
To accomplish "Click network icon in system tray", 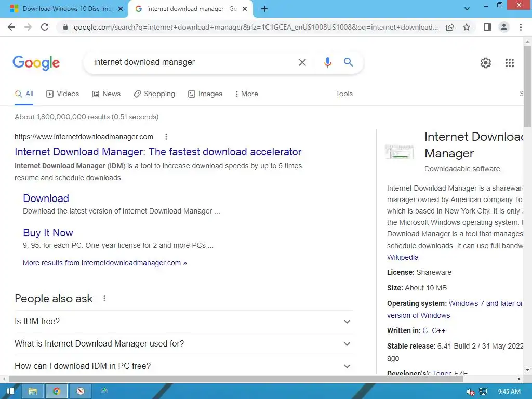I will [x=483, y=392].
